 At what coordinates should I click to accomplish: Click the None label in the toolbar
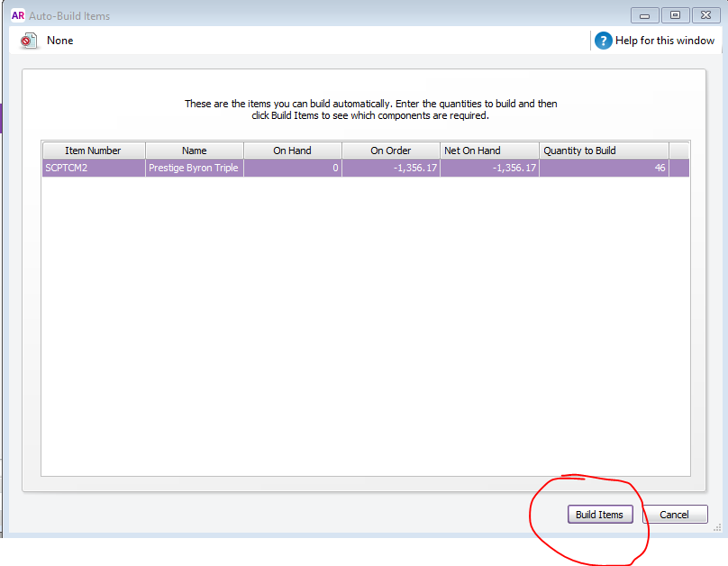[x=60, y=41]
